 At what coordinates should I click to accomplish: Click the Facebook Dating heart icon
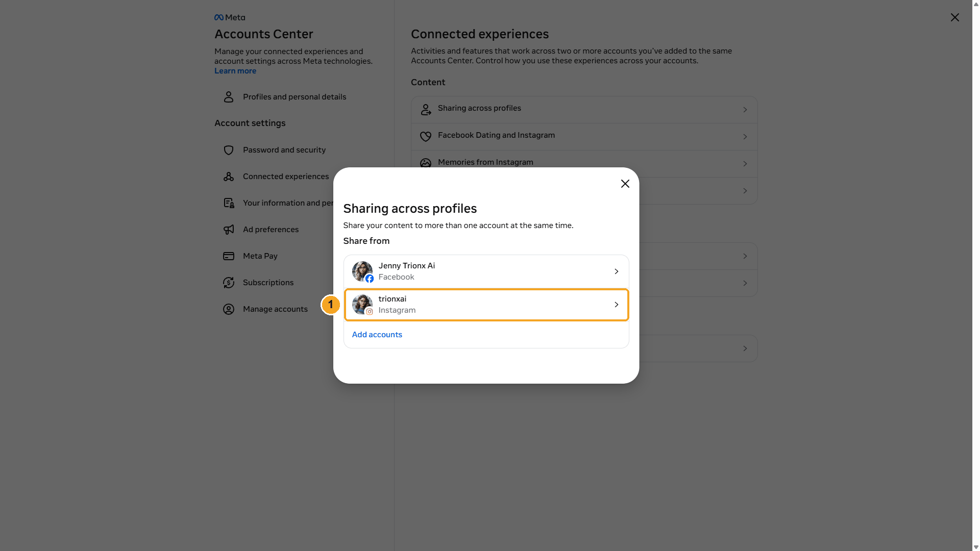click(x=426, y=136)
